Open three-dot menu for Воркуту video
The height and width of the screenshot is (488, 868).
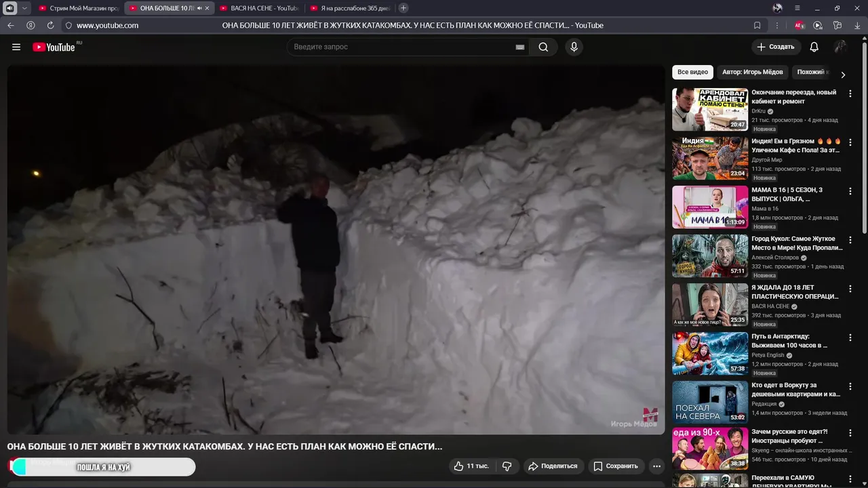click(x=850, y=386)
